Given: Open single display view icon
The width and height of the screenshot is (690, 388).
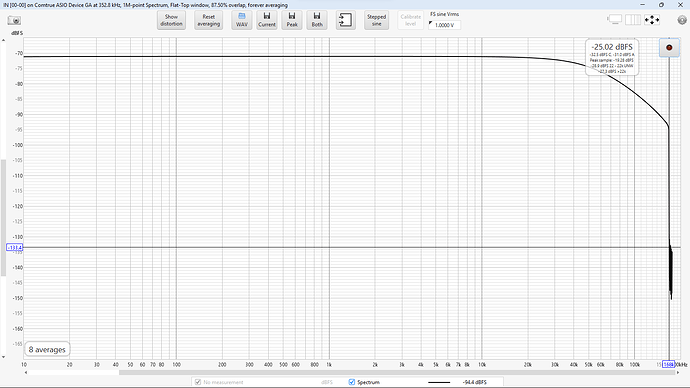Looking at the screenshot, I should (615, 19).
